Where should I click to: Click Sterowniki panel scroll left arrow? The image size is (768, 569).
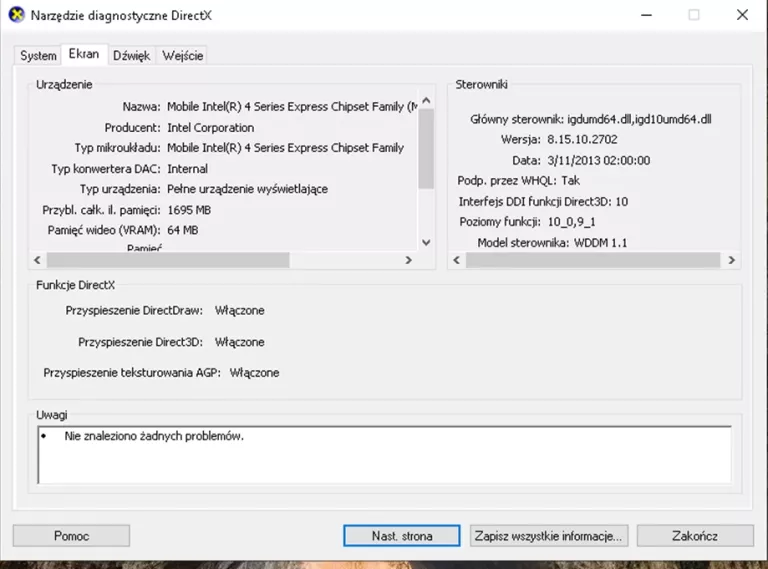[x=456, y=260]
